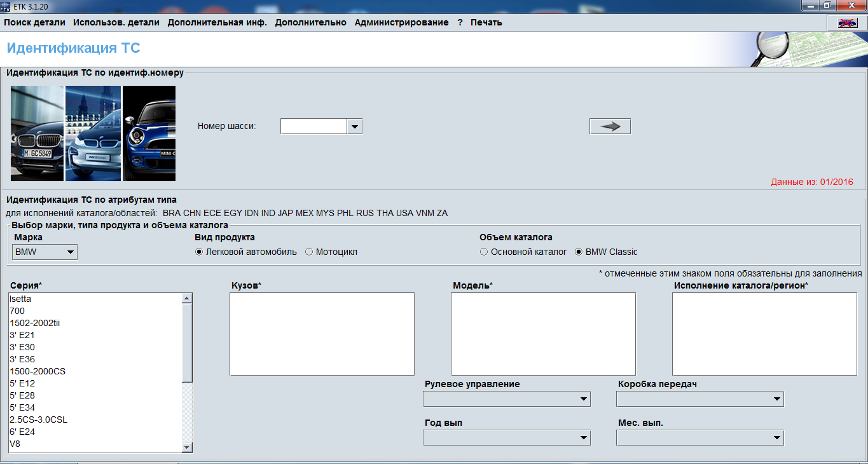The height and width of the screenshot is (464, 868).
Task: Select the BMW Classic radio button
Action: pos(579,252)
